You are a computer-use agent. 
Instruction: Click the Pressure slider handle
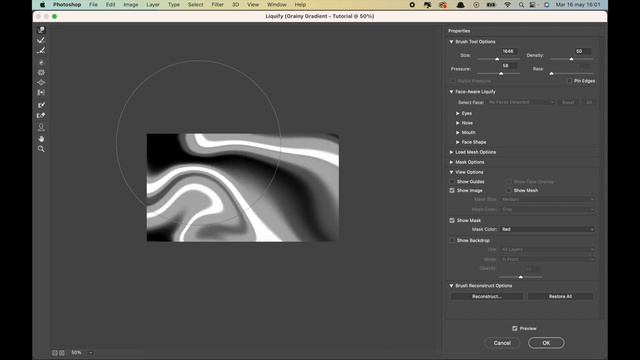coord(501,73)
